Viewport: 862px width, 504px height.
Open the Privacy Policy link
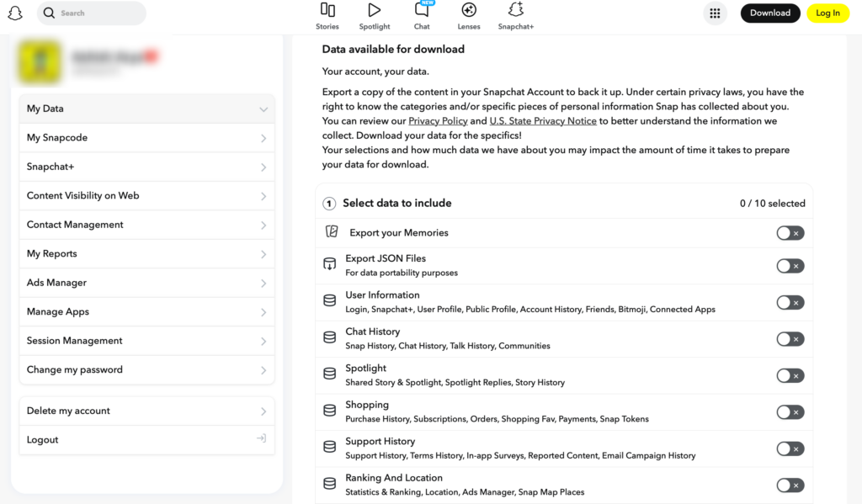(x=438, y=121)
